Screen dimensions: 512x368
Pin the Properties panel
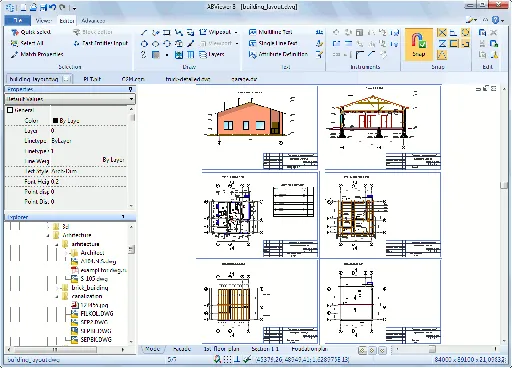pyautogui.click(x=130, y=89)
